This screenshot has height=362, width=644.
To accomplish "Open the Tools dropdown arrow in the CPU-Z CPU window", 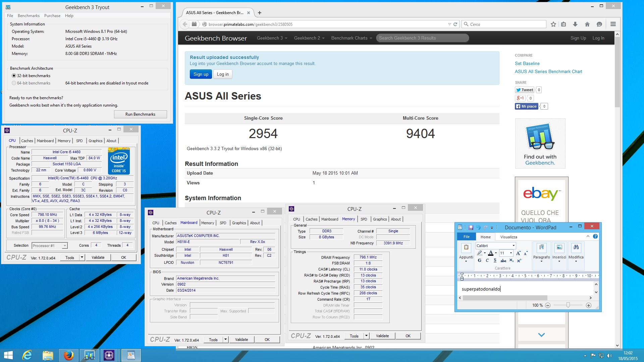I will 82,257.
